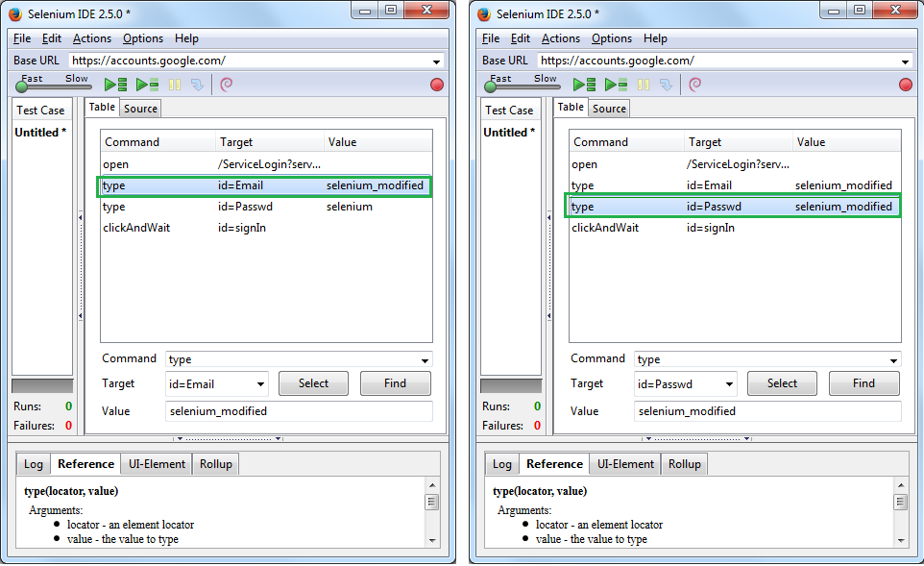Select clickAndWait row in left window
The width and height of the screenshot is (924, 566).
point(266,228)
